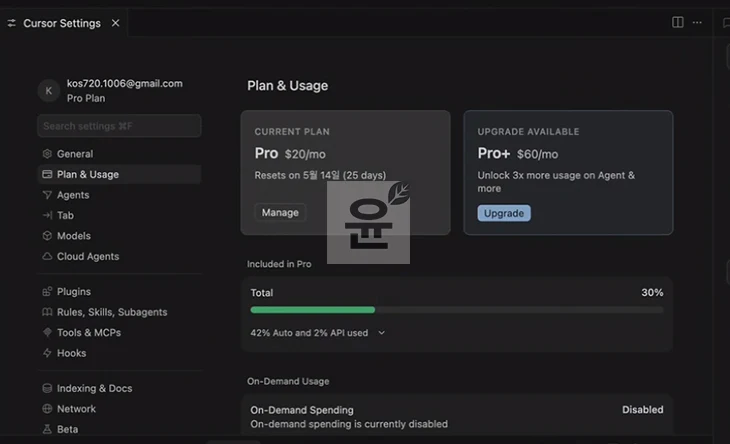The image size is (730, 444).
Task: Click the Total usage progress bar
Action: coord(457,310)
